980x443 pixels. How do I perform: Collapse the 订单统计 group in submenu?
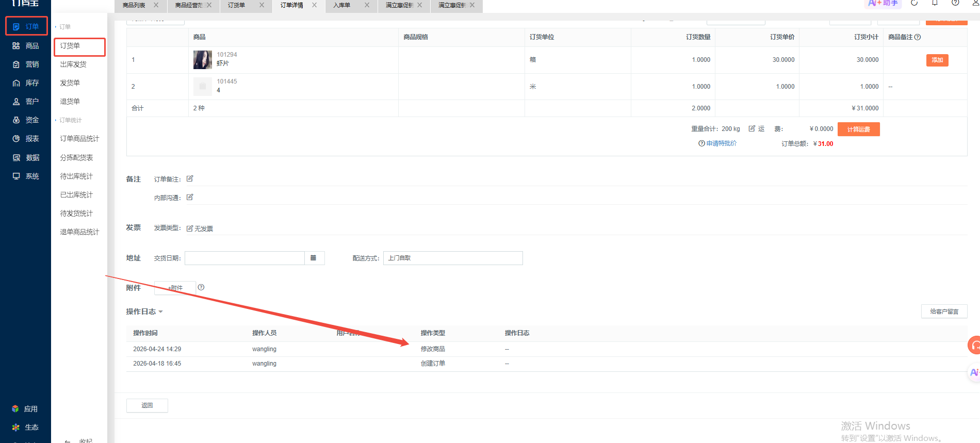(x=56, y=120)
